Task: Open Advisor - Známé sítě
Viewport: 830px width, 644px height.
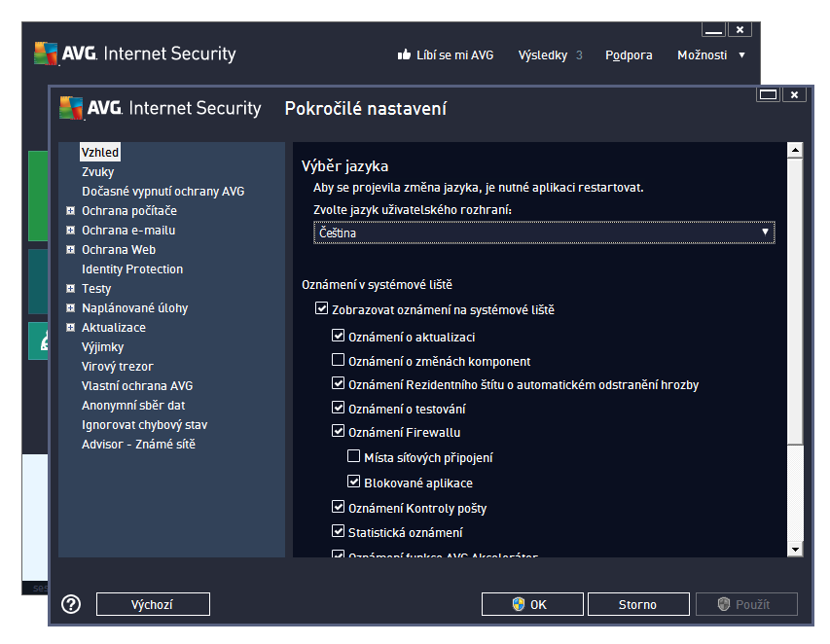Action: coord(139,444)
